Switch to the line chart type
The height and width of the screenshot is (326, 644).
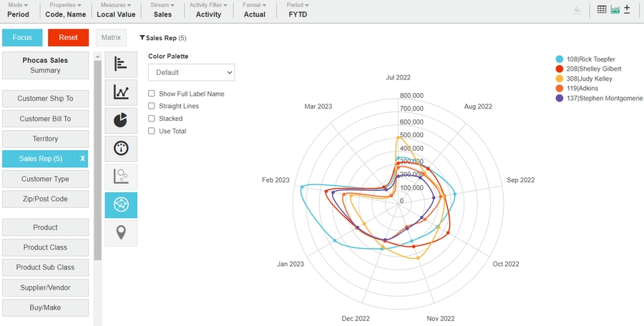121,92
